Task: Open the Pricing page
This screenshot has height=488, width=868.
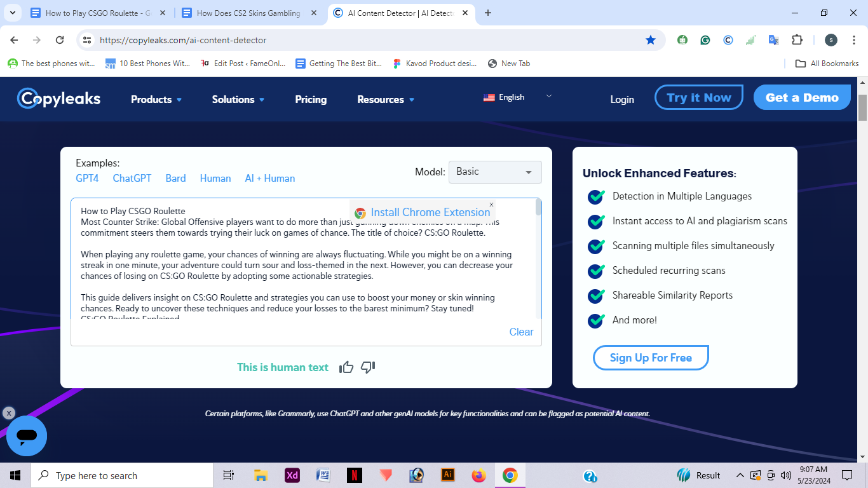Action: tap(311, 99)
